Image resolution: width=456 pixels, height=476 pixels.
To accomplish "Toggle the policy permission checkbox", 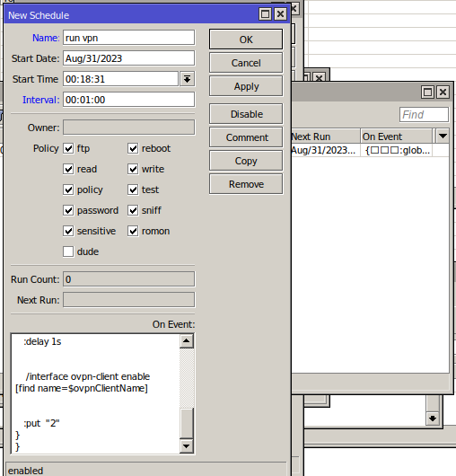I will click(68, 190).
